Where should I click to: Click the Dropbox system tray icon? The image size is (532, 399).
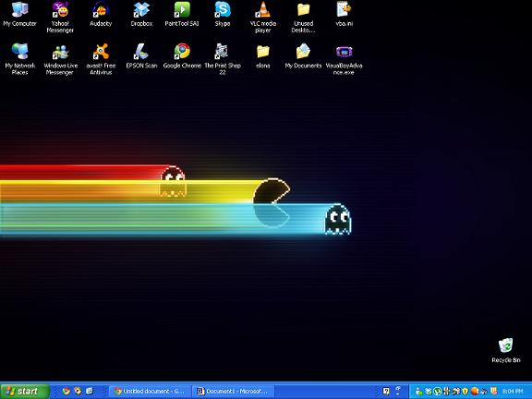[429, 392]
